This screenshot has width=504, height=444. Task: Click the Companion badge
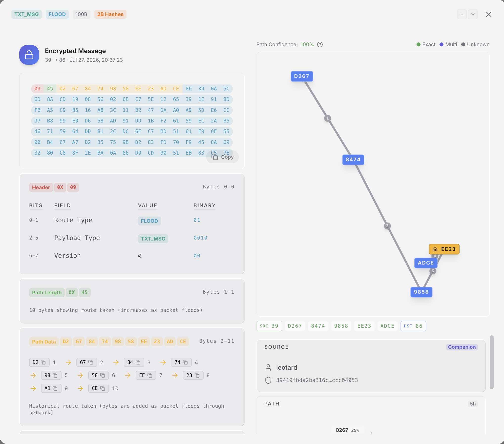pos(462,347)
